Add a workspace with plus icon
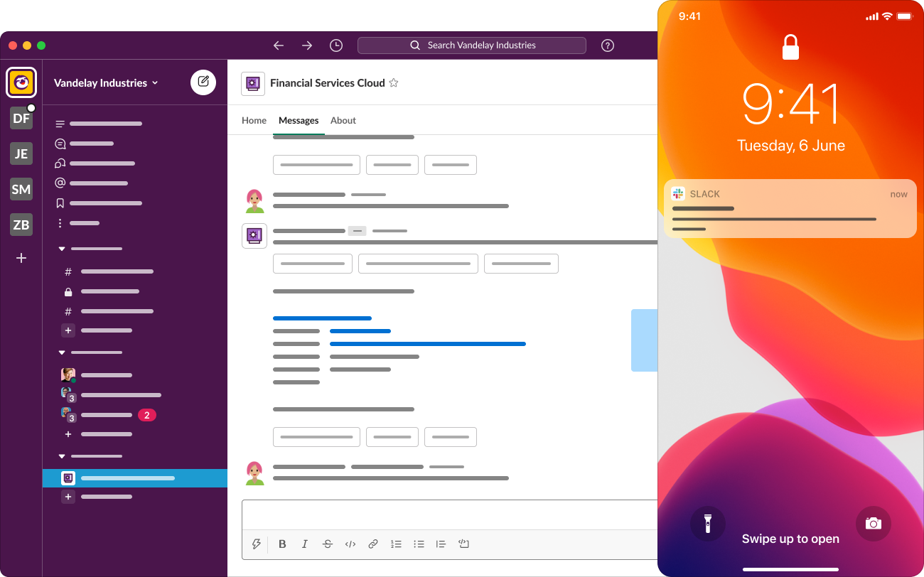Screen dimensions: 924x577 pyautogui.click(x=21, y=258)
